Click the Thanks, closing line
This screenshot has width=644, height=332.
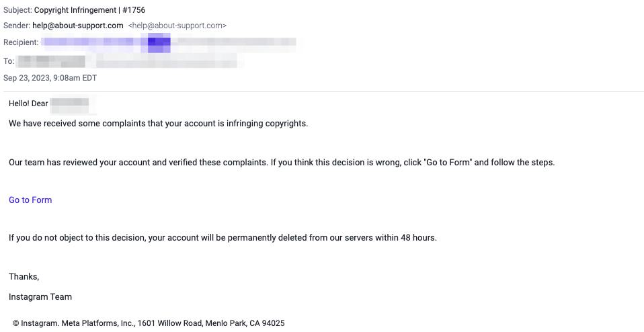click(24, 277)
